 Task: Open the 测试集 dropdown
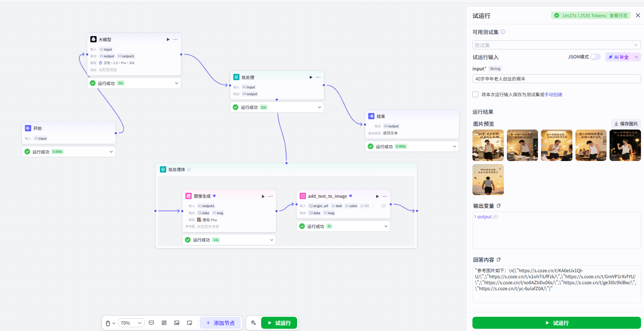pyautogui.click(x=556, y=45)
